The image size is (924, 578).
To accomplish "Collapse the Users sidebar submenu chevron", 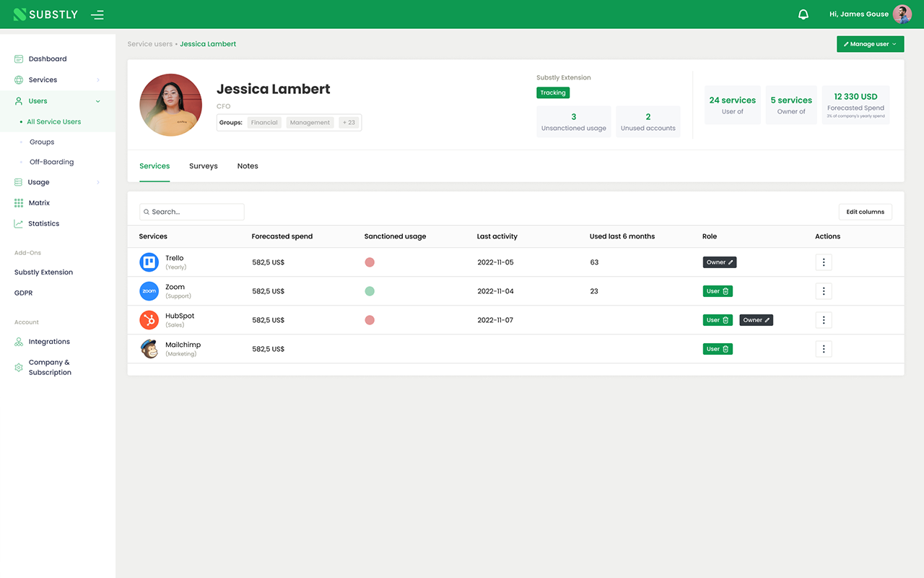I will (x=98, y=101).
